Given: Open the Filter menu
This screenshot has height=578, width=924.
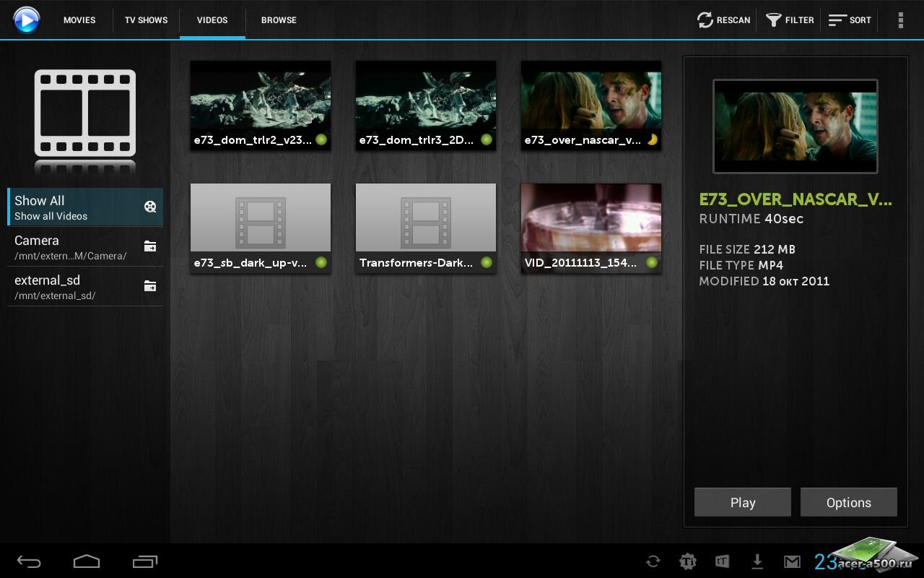Looking at the screenshot, I should coord(790,20).
